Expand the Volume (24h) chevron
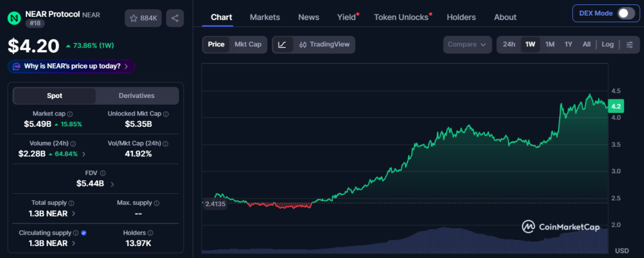Screen dimensions: 644x258 click(x=84, y=154)
